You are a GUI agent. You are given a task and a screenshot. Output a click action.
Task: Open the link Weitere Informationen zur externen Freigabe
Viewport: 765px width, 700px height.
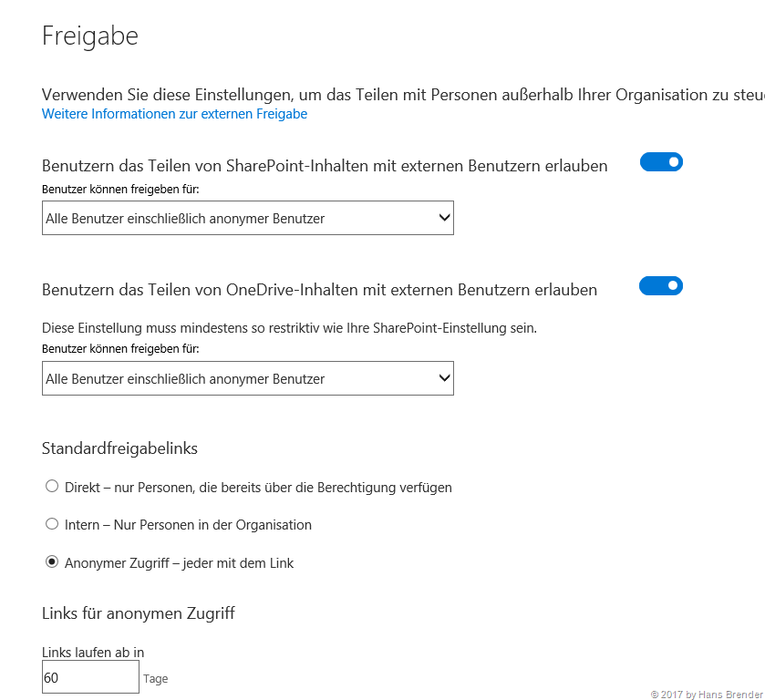174,114
